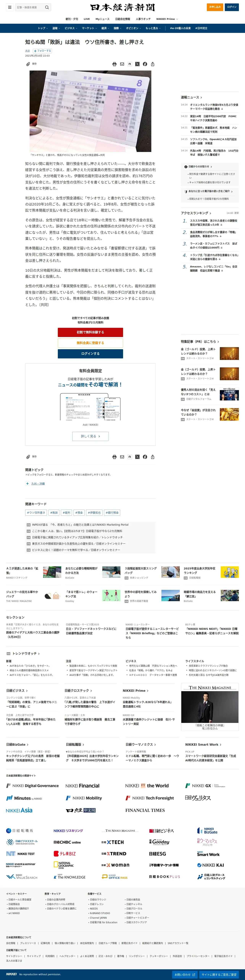The height and width of the screenshot is (980, 245).
Task: Click the note 'n' icon above article photo
Action: coord(130,64)
